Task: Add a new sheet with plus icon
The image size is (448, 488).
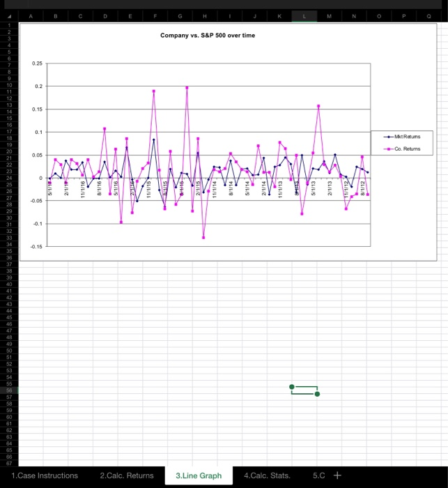Action: (x=337, y=475)
